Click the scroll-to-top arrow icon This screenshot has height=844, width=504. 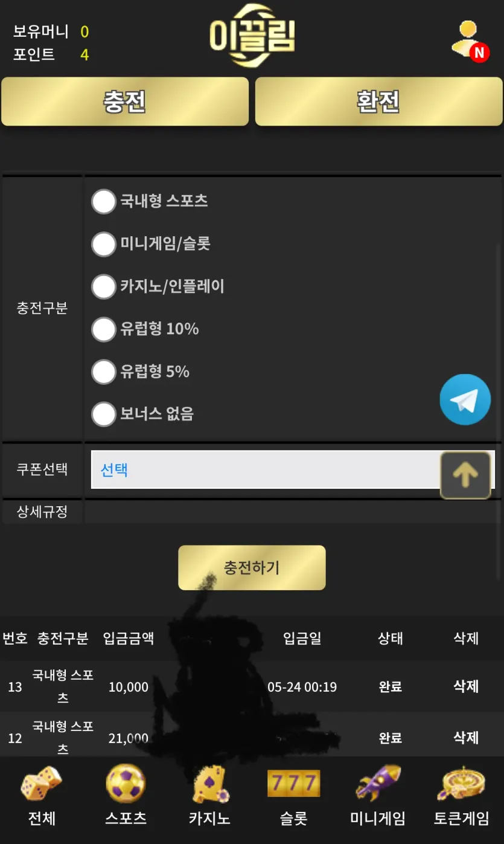[x=465, y=475]
